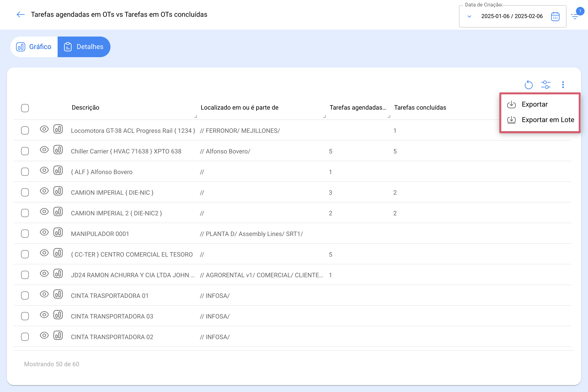Click the Data de Criação date field
The image size is (588, 392).
(513, 16)
